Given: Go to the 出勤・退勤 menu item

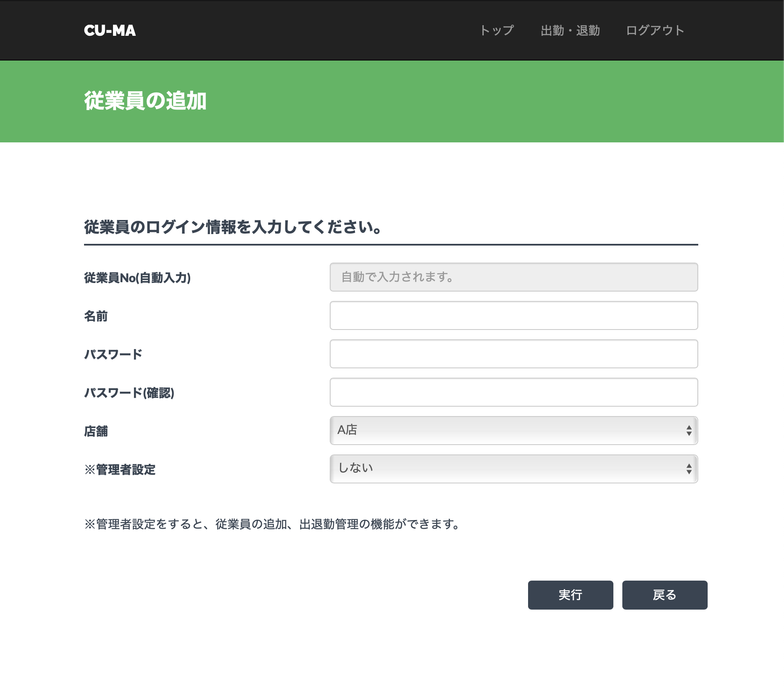Looking at the screenshot, I should (x=570, y=30).
